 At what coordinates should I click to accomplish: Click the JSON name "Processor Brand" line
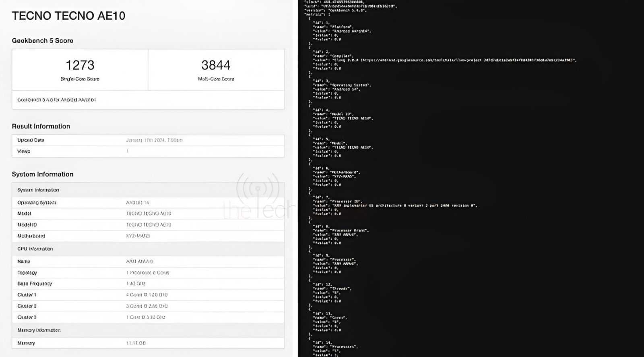click(x=341, y=230)
